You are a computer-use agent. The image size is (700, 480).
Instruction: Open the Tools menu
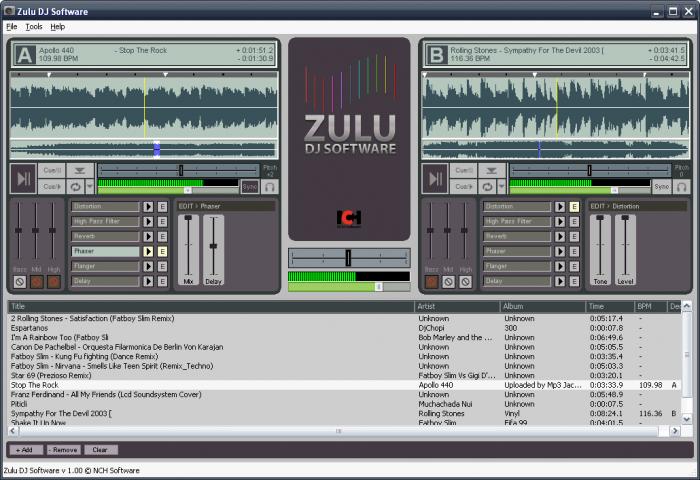[34, 26]
